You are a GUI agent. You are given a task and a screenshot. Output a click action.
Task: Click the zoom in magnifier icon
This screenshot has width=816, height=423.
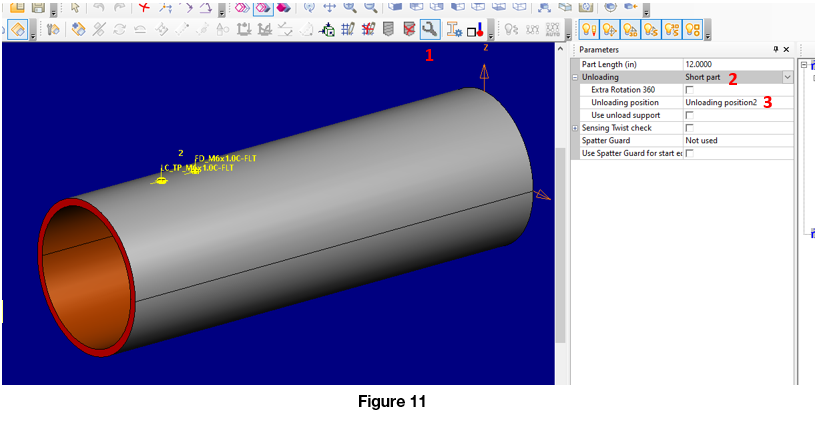point(350,7)
